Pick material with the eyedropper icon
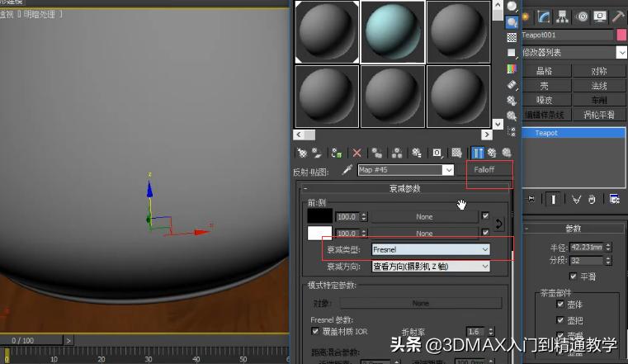This screenshot has height=364, width=628. [347, 170]
